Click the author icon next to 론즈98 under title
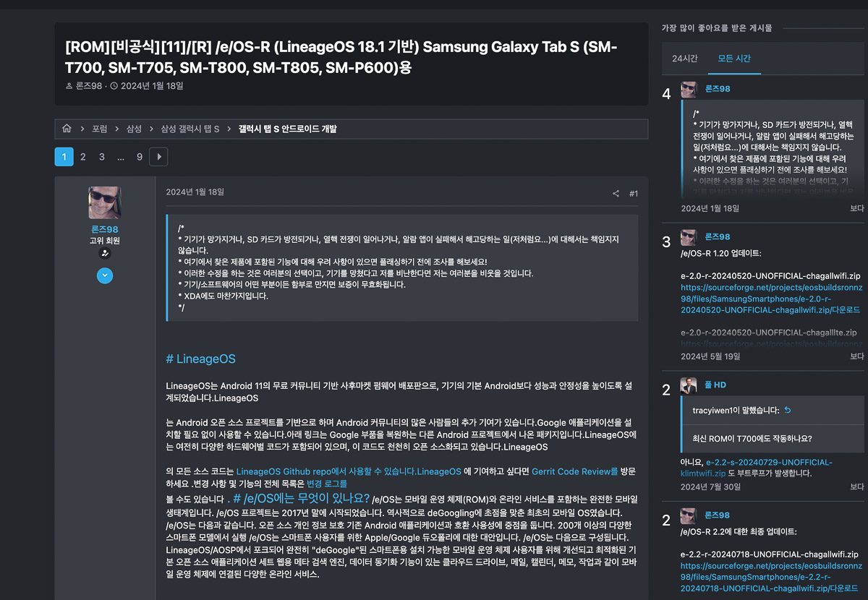The height and width of the screenshot is (600, 868). tap(69, 86)
